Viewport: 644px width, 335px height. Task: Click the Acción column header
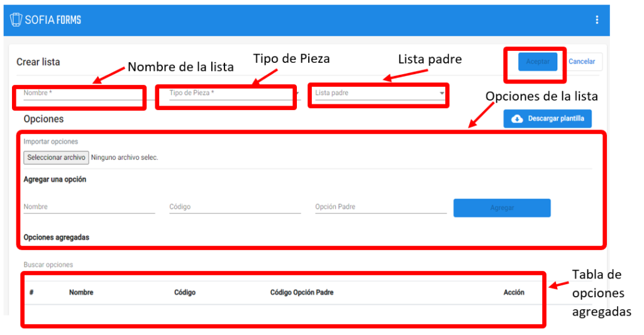tap(513, 292)
